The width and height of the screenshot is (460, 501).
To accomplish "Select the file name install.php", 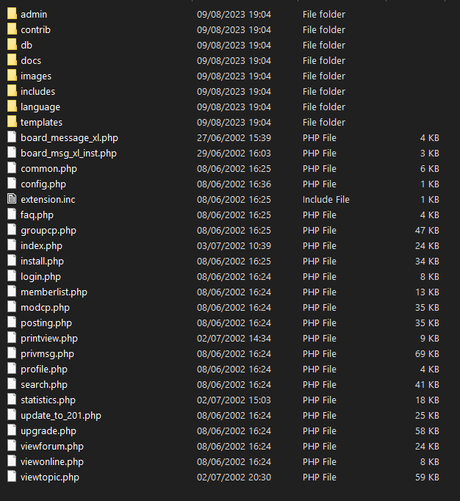I will click(x=42, y=261).
